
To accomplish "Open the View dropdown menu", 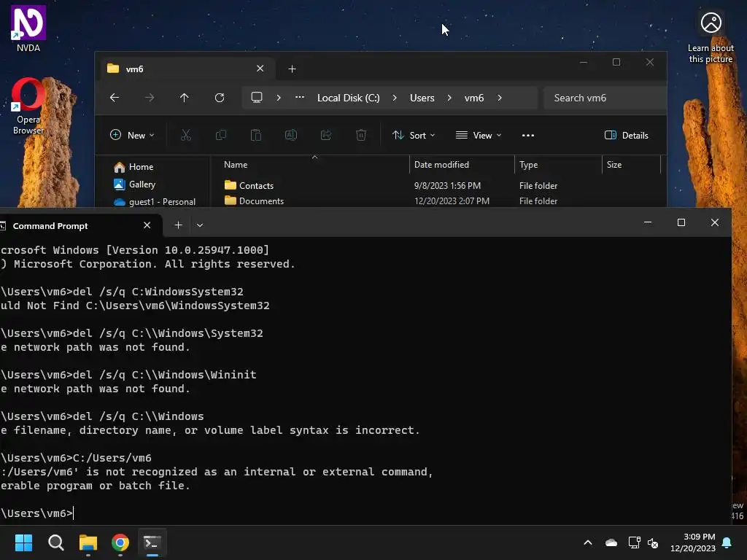I will [x=479, y=135].
